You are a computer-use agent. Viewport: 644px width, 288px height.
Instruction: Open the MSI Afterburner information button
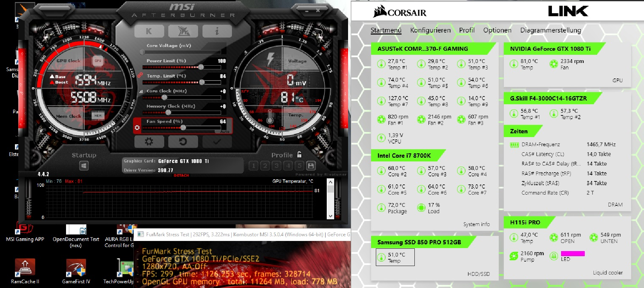tap(217, 31)
